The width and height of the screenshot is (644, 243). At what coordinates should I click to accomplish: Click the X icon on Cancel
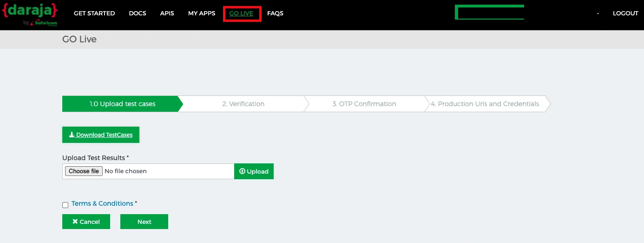[75, 222]
